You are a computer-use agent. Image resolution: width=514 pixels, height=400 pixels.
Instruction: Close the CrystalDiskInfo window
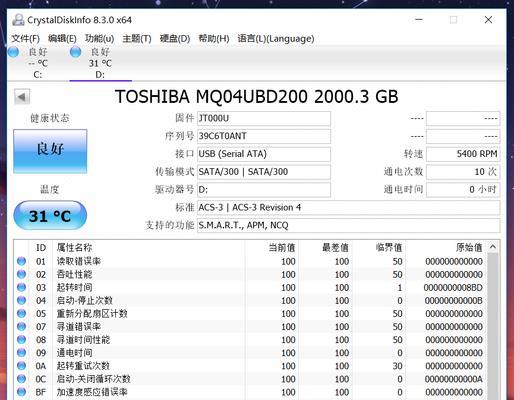(488, 20)
